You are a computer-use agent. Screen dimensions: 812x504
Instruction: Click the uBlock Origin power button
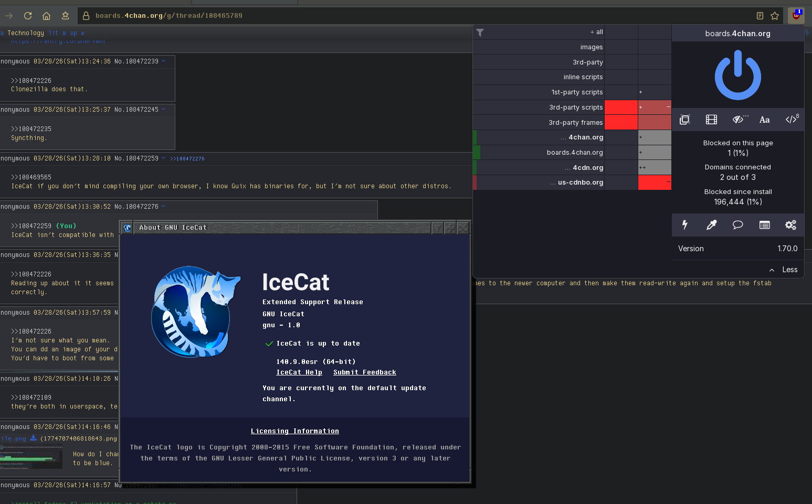737,75
